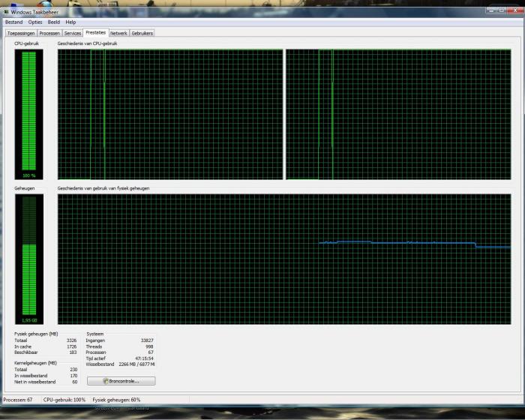The width and height of the screenshot is (525, 420).
Task: Click the Threads value 998
Action: 149,346
